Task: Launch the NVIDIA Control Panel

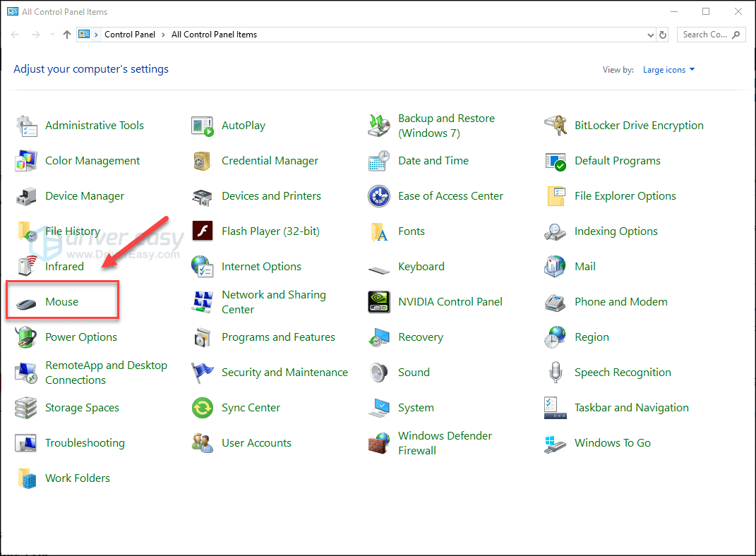Action: point(450,301)
